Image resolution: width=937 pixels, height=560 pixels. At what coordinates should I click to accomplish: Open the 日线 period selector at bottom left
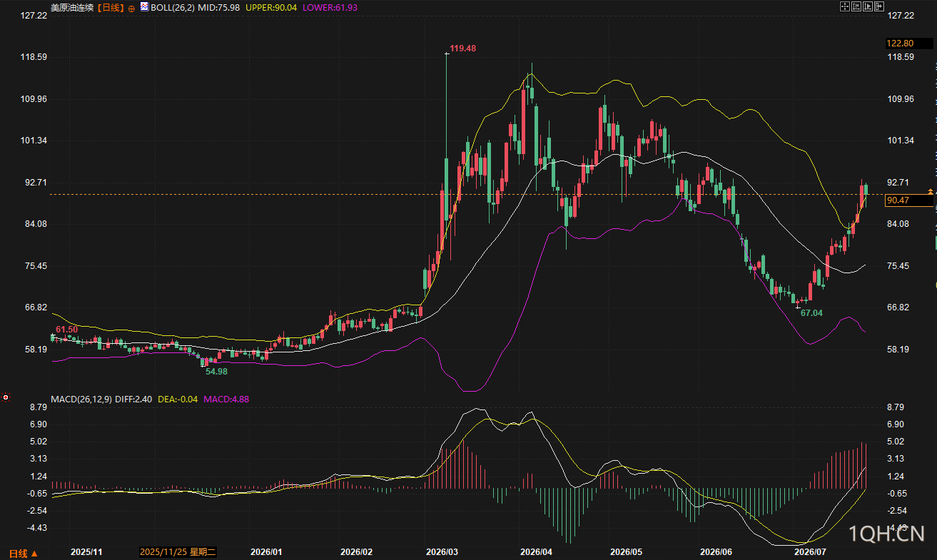[x=23, y=553]
